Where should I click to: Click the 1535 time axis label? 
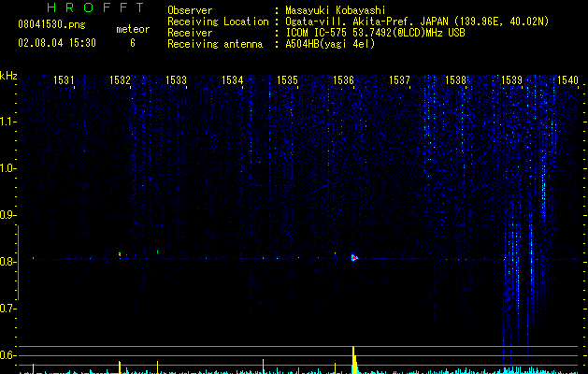point(287,80)
